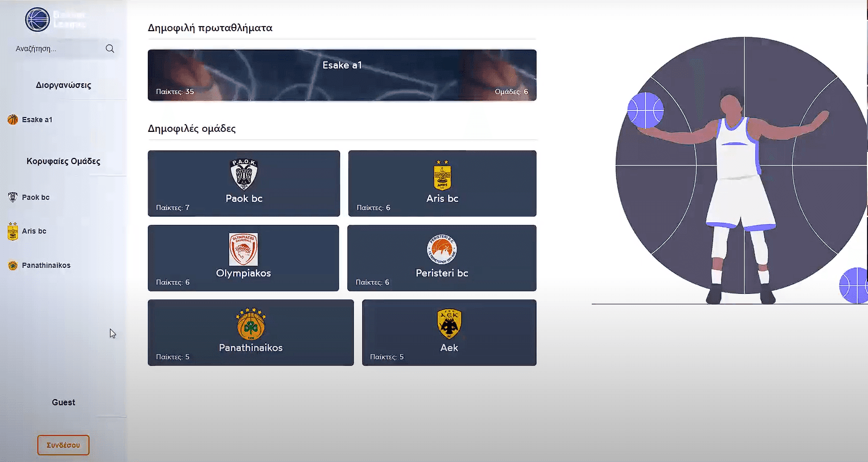Click 'Παίκτες: 5' on the Aek card

tap(387, 357)
